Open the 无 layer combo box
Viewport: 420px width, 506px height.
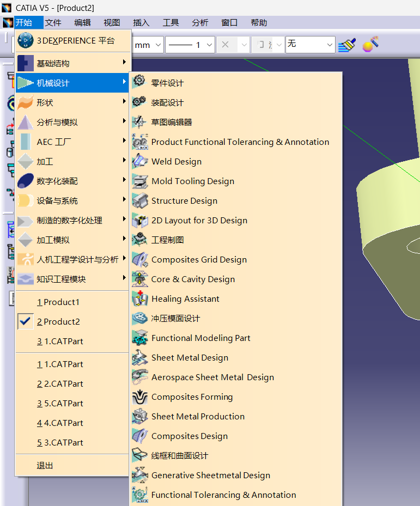pos(311,45)
